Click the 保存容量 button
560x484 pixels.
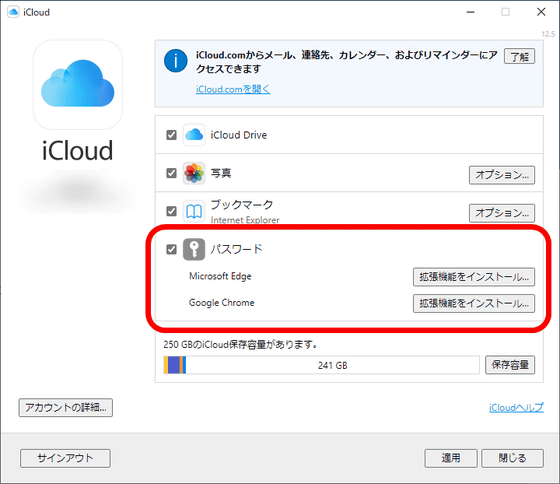click(510, 365)
